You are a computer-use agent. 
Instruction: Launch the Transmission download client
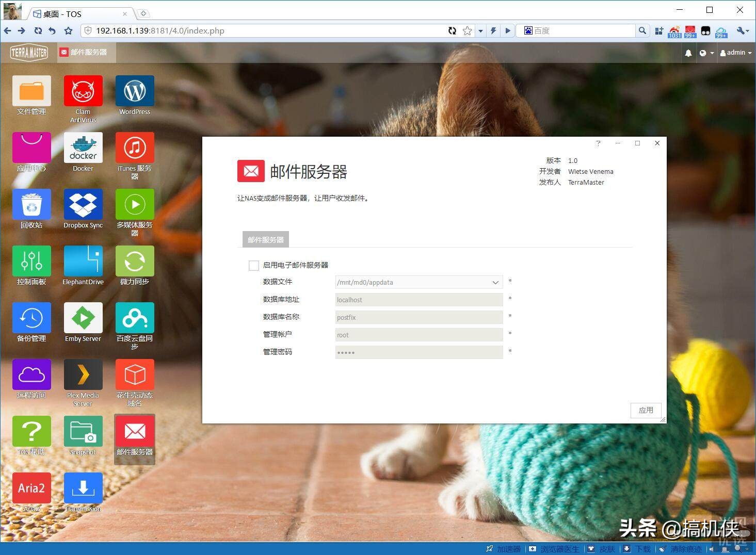coord(83,487)
